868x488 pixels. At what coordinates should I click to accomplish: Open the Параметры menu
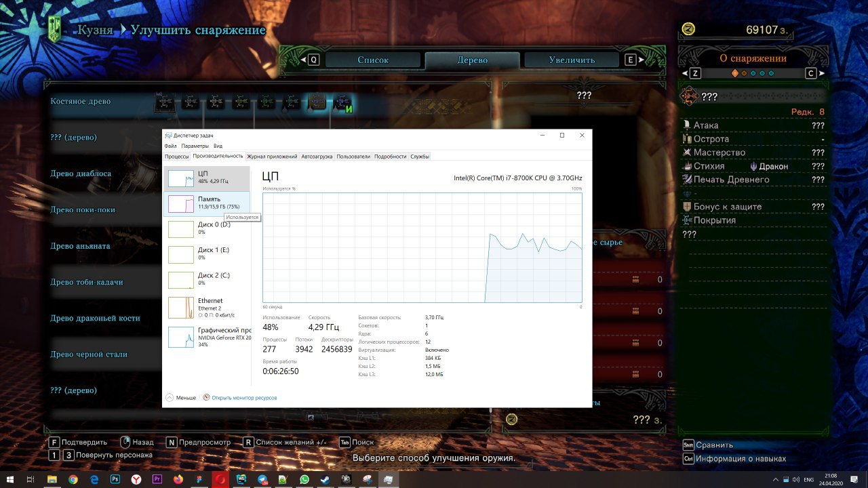pyautogui.click(x=195, y=146)
